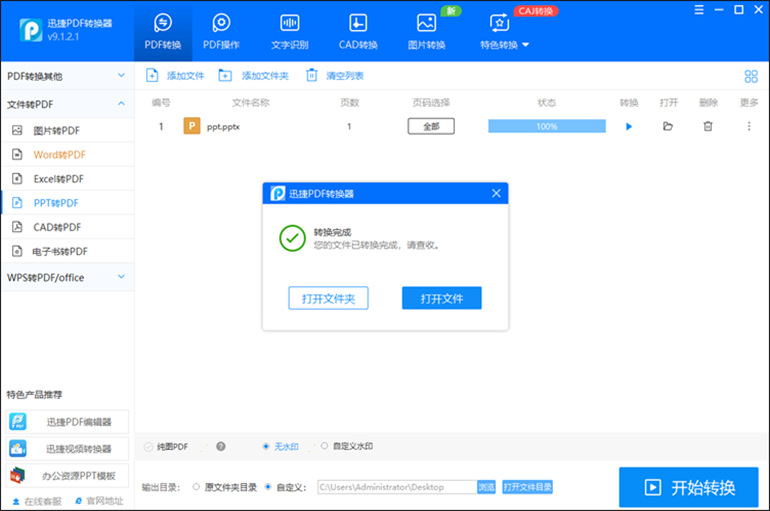
Task: Open the PDF转换 tab
Action: [163, 31]
